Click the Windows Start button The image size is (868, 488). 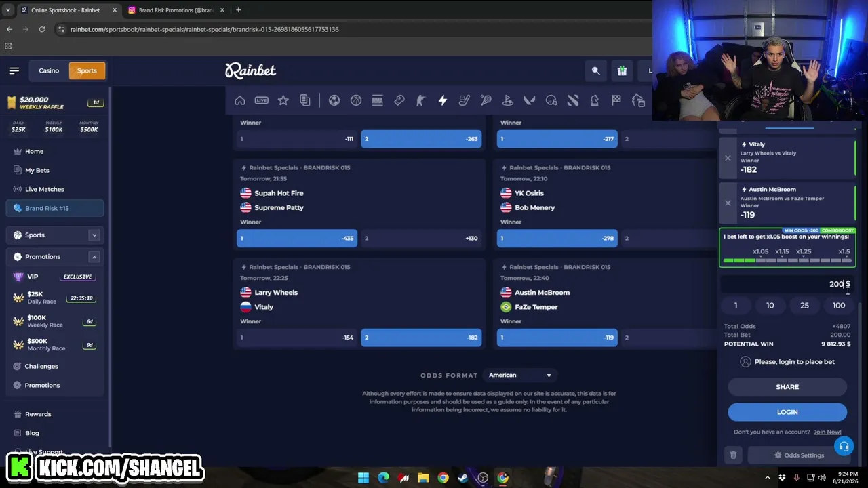(363, 478)
